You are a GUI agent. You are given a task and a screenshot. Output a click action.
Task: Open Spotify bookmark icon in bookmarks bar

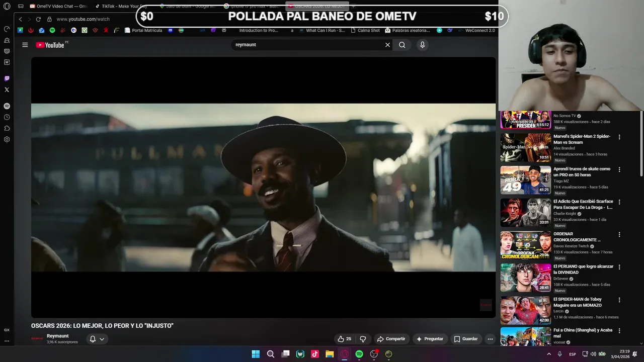tap(52, 30)
